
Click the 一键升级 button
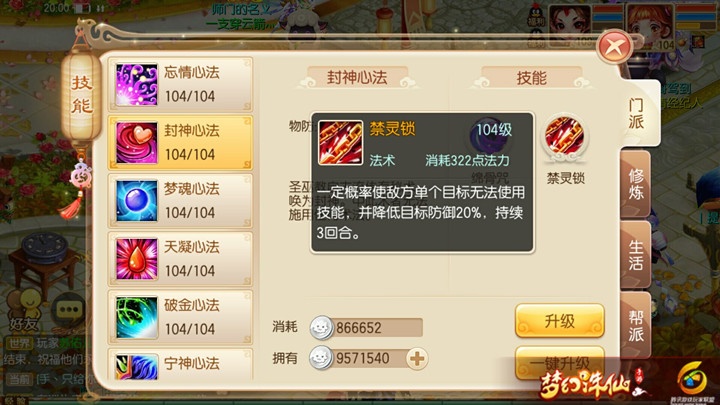559,363
